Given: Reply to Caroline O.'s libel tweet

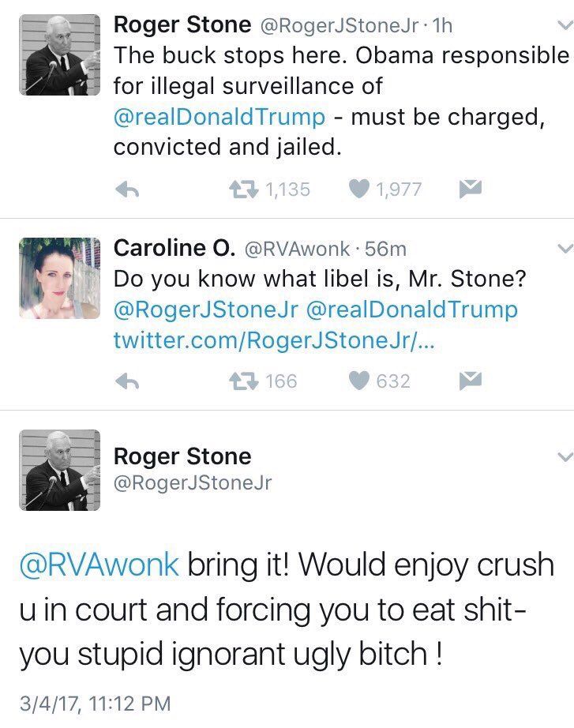Looking at the screenshot, I should pos(127,381).
